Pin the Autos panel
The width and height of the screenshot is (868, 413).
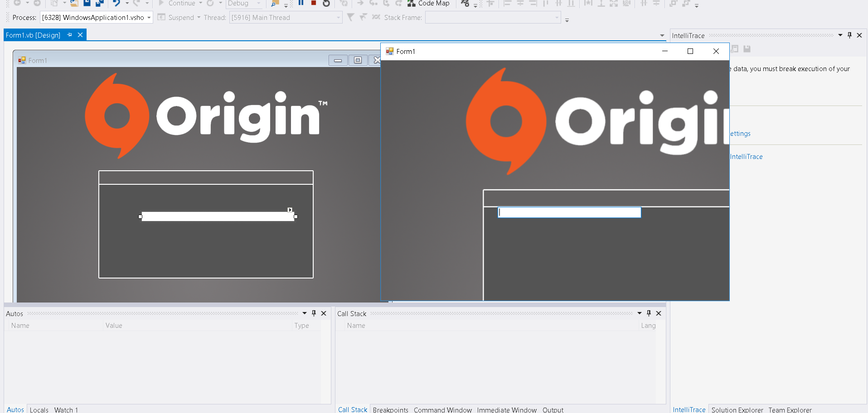point(314,313)
